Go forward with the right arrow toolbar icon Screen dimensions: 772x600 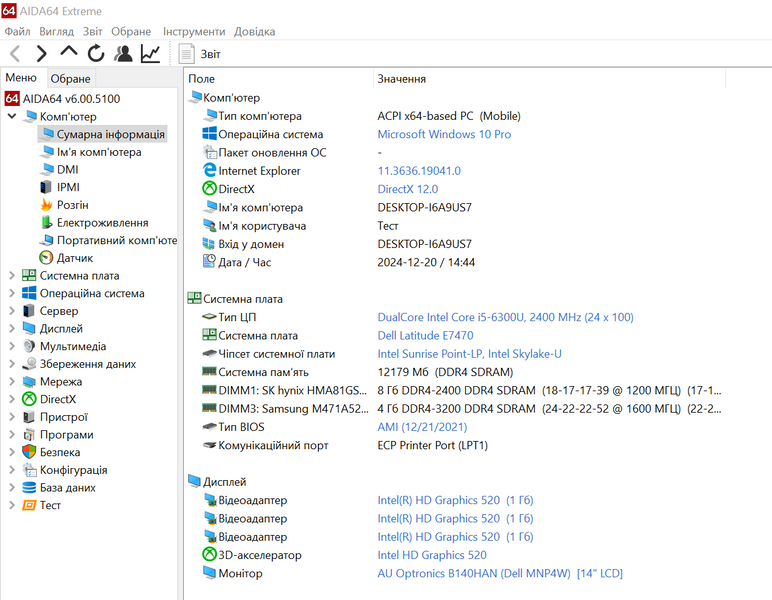pos(42,53)
